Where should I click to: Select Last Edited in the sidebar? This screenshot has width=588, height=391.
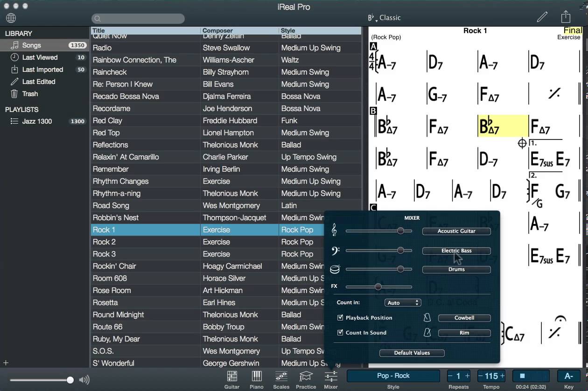point(44,82)
